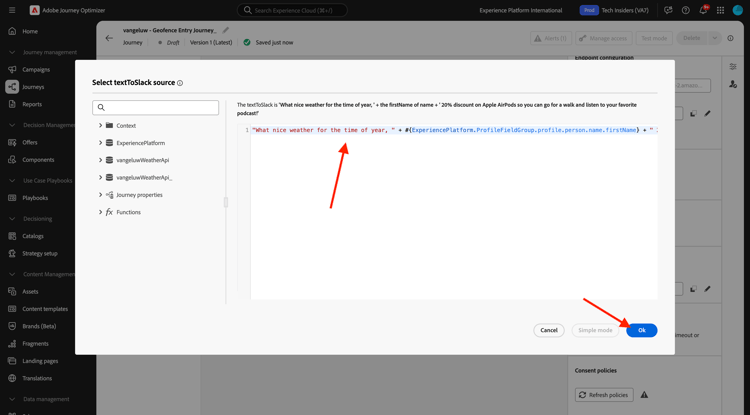Click the info icon at top right of canvas
Image resolution: width=750 pixels, height=415 pixels.
pos(730,38)
